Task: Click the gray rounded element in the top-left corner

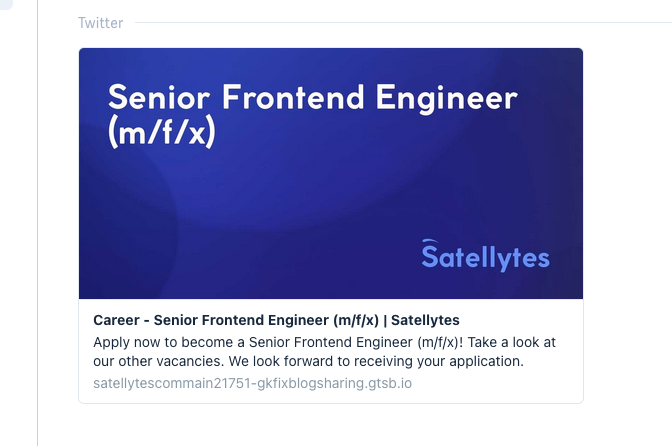Action: [x=6, y=5]
